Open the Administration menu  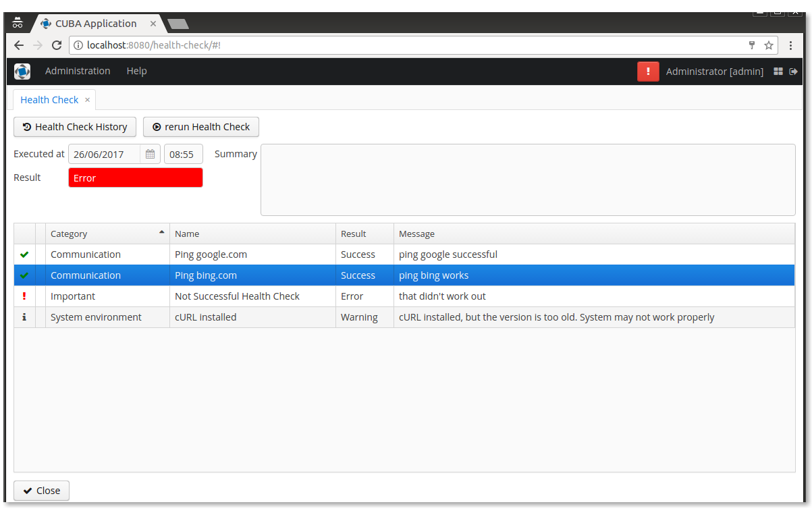78,71
